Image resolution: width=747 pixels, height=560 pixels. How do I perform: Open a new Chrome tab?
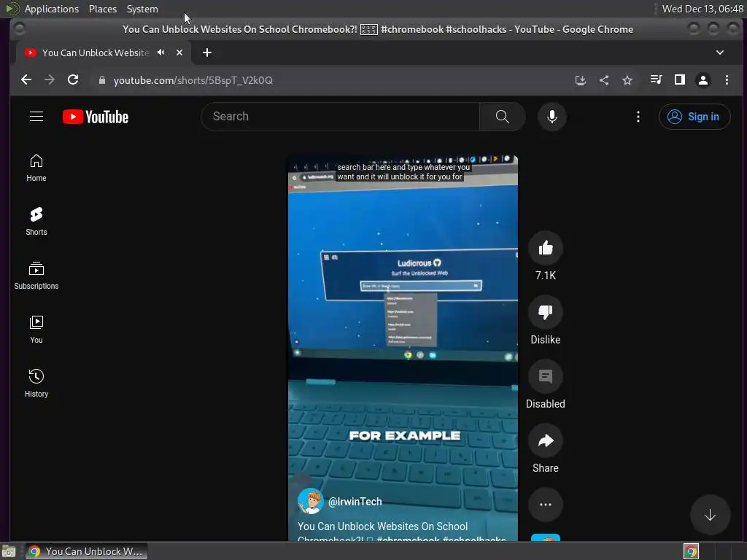(206, 52)
